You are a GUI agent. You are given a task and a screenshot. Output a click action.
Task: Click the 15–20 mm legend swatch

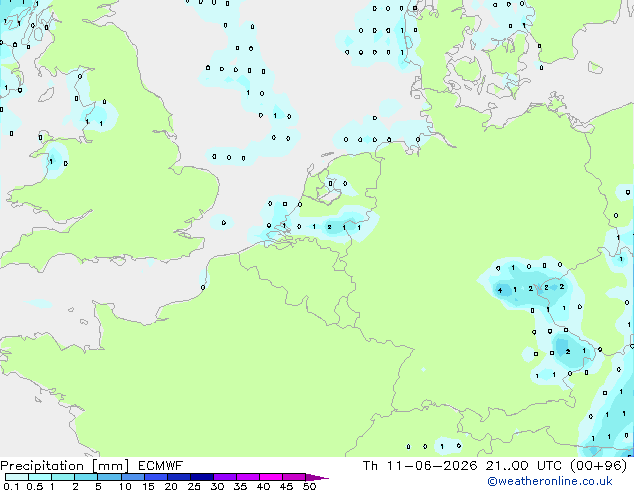tap(155, 477)
